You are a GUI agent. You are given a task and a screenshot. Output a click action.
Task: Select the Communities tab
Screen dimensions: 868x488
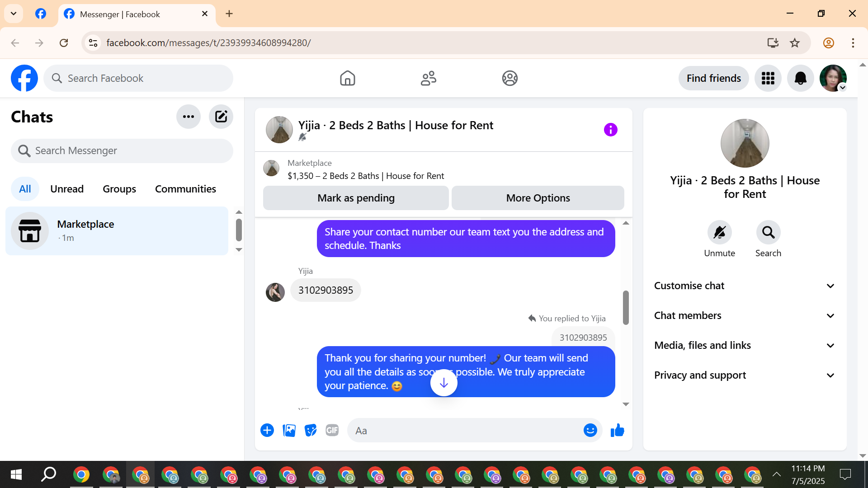(x=185, y=189)
